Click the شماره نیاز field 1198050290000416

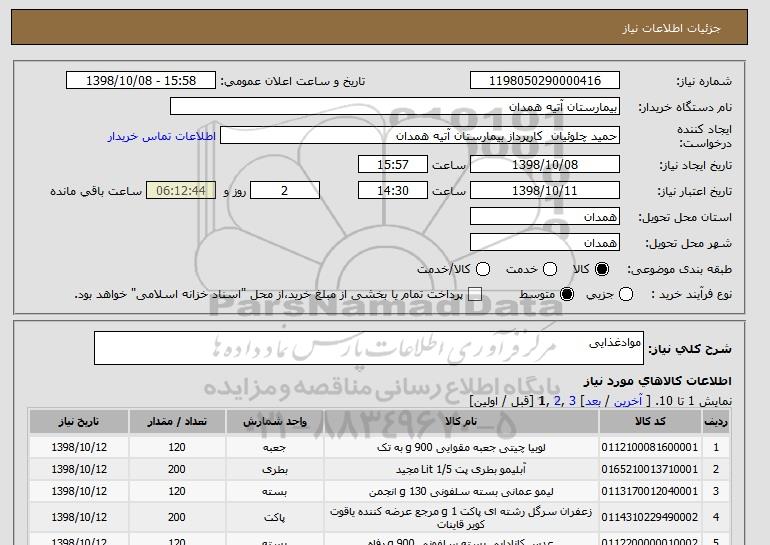tap(545, 81)
